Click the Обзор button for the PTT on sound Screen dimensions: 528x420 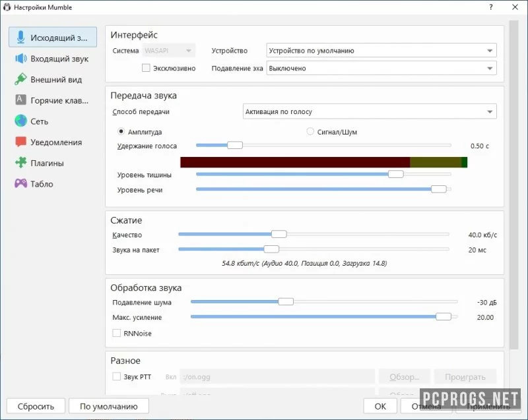pyautogui.click(x=405, y=376)
